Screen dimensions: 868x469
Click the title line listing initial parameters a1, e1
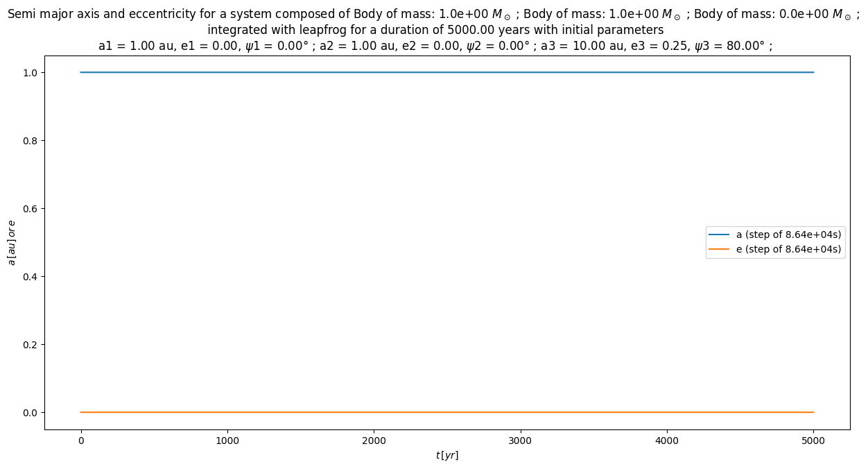point(435,46)
